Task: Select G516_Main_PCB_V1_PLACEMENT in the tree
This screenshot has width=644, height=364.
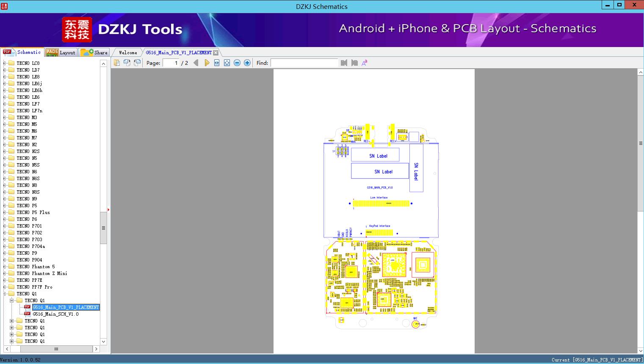Action: click(66, 307)
